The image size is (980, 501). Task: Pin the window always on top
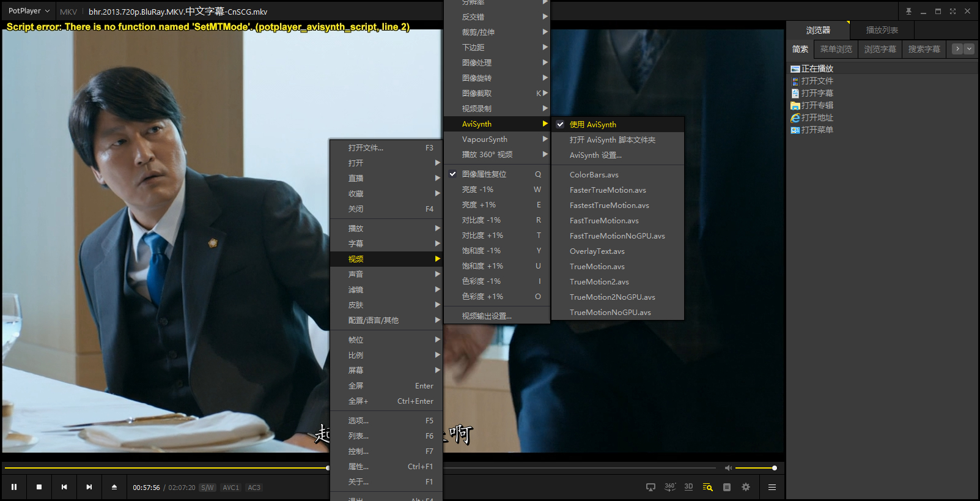click(908, 11)
